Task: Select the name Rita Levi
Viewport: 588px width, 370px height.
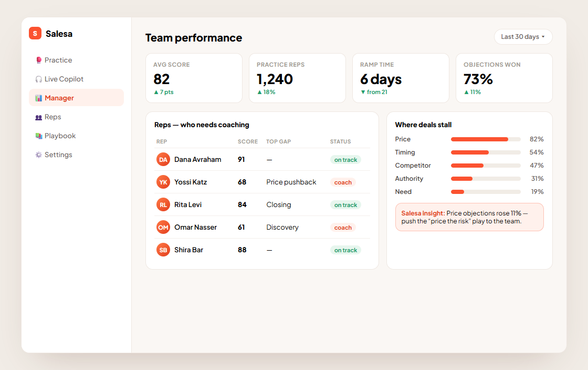Action: tap(188, 204)
